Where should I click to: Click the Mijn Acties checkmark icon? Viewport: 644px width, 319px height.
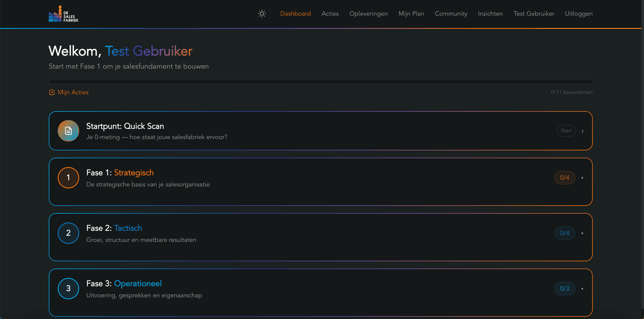[x=51, y=92]
